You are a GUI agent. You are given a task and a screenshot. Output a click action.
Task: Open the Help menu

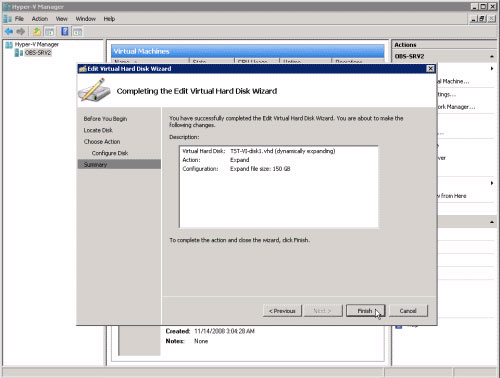tap(109, 19)
